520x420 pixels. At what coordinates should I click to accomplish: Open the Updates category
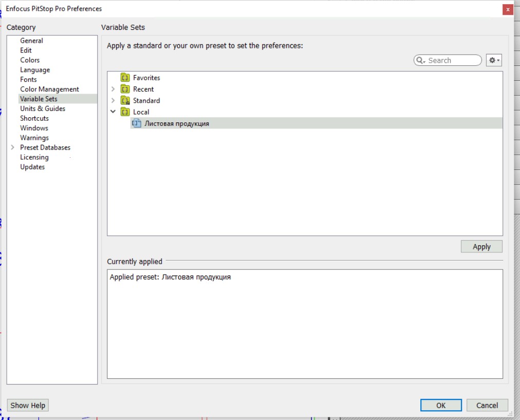pyautogui.click(x=32, y=167)
